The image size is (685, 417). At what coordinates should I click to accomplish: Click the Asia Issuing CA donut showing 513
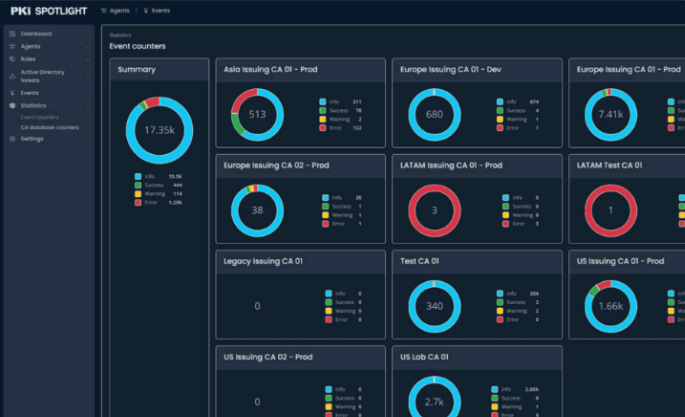tap(257, 114)
